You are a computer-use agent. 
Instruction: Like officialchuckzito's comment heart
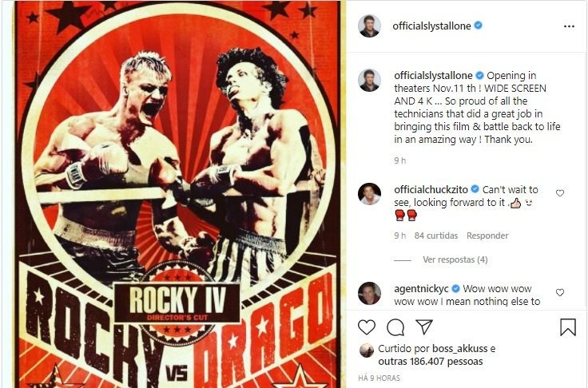(x=559, y=193)
